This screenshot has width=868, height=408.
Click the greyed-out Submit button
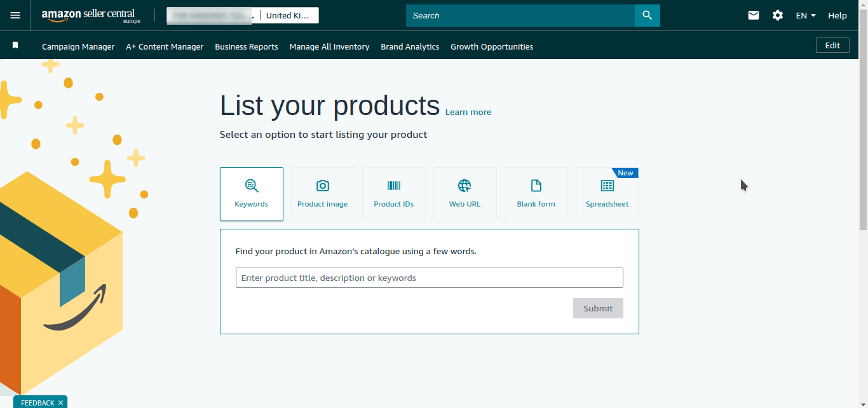598,308
